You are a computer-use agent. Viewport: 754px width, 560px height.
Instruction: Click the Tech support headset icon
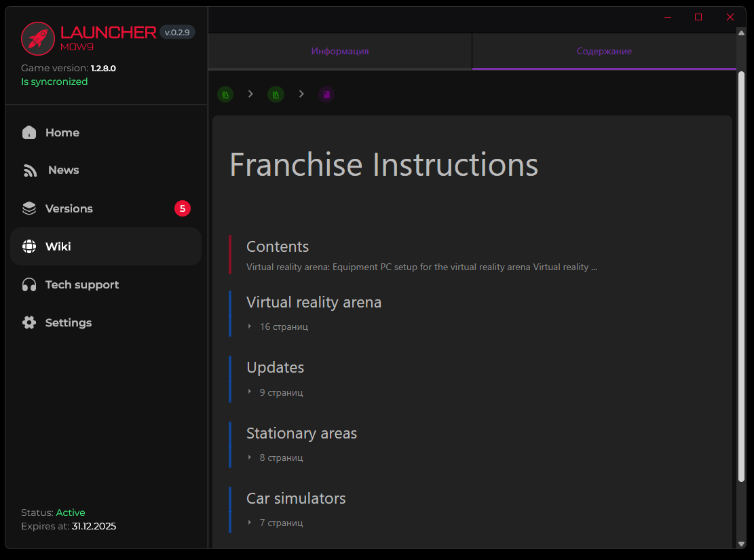pos(29,284)
